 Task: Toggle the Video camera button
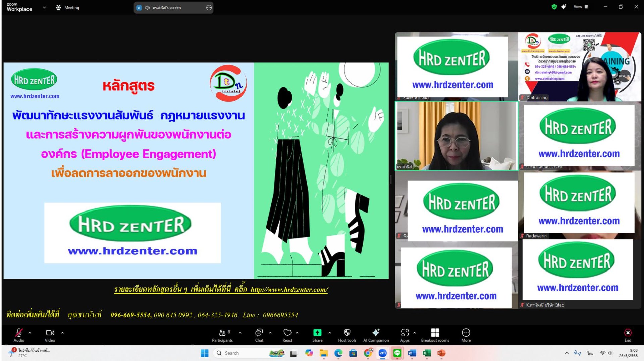[x=50, y=335]
